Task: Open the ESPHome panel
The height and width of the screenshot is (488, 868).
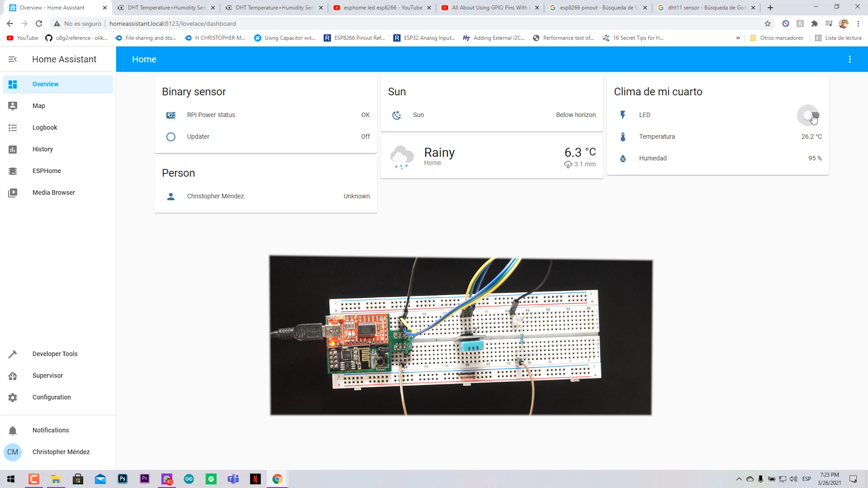Action: 58,171
